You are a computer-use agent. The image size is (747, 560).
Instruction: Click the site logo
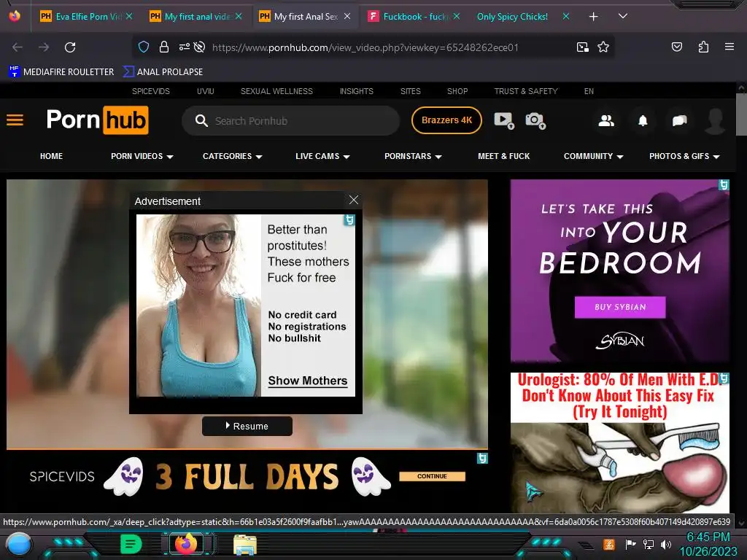tap(97, 120)
